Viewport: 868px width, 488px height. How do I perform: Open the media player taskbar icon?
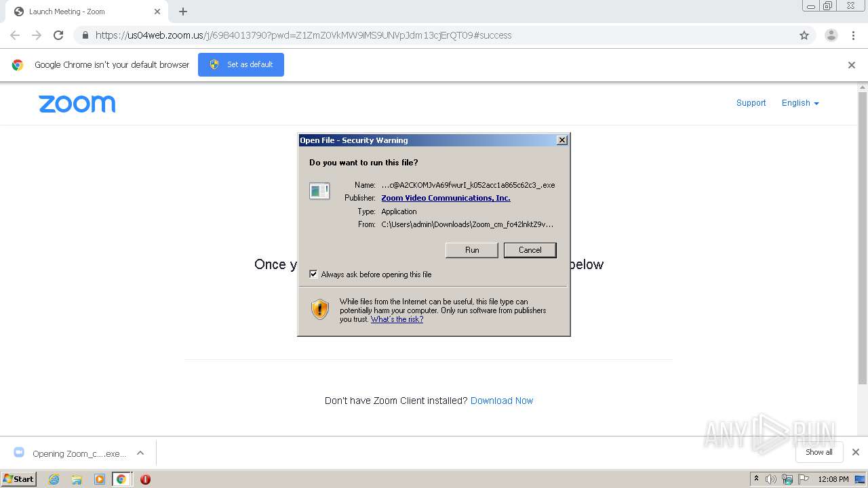click(x=100, y=479)
